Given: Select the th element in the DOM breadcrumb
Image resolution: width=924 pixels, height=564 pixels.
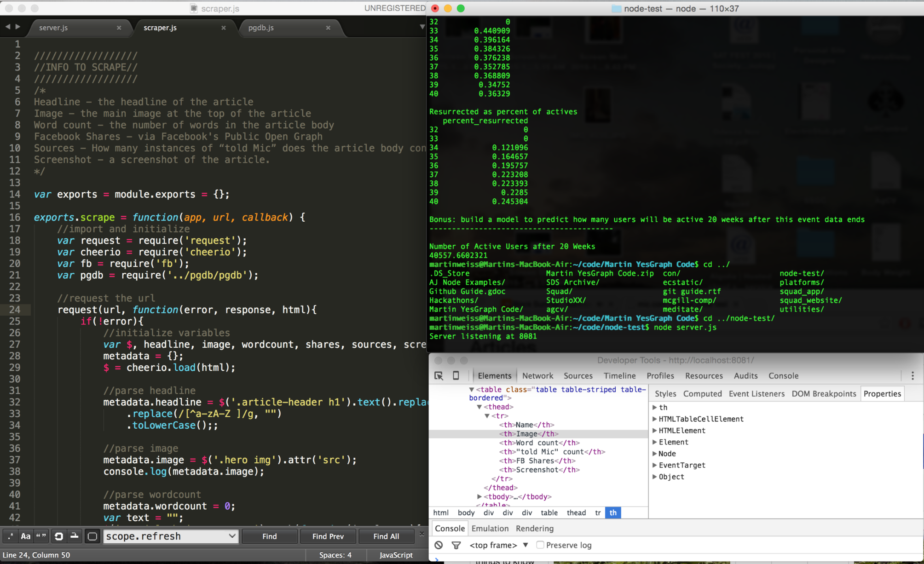Looking at the screenshot, I should coord(612,512).
